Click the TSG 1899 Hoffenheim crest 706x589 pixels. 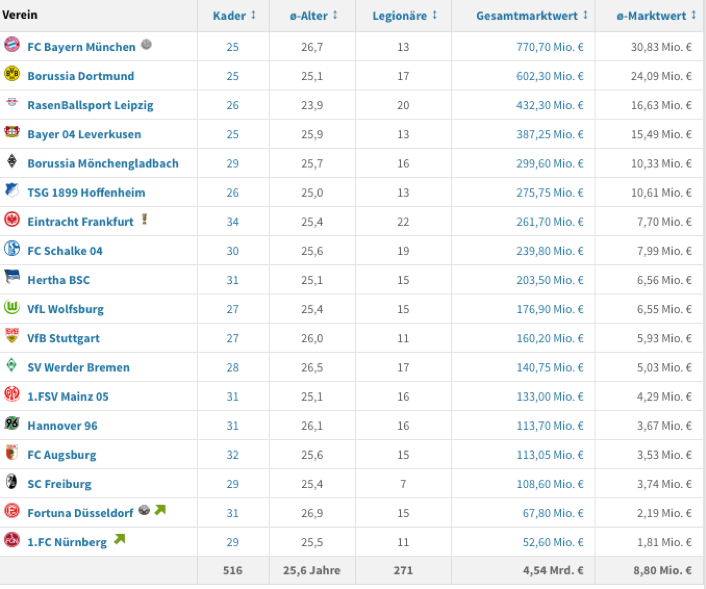coord(12,190)
